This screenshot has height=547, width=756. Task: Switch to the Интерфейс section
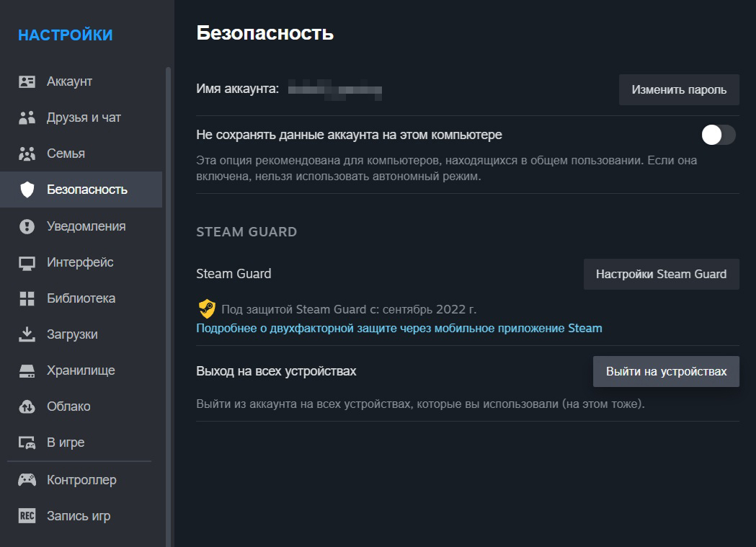click(x=81, y=262)
